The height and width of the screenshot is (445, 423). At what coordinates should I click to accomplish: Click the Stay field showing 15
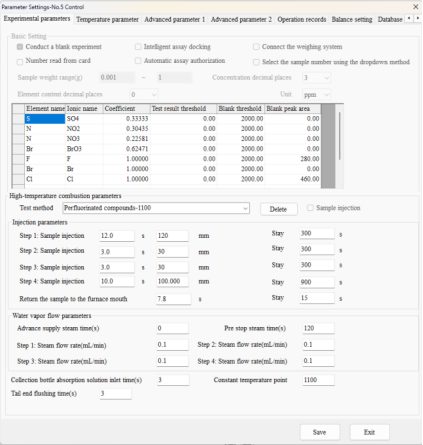click(317, 298)
